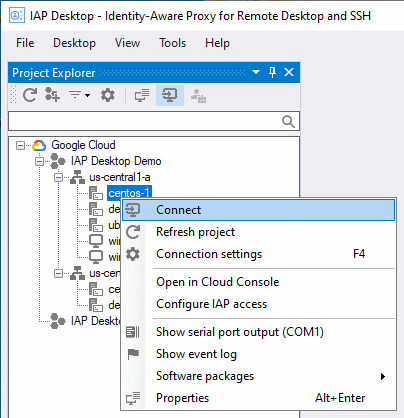Click the gear icon beside Connection settings
The height and width of the screenshot is (418, 404).
(133, 254)
